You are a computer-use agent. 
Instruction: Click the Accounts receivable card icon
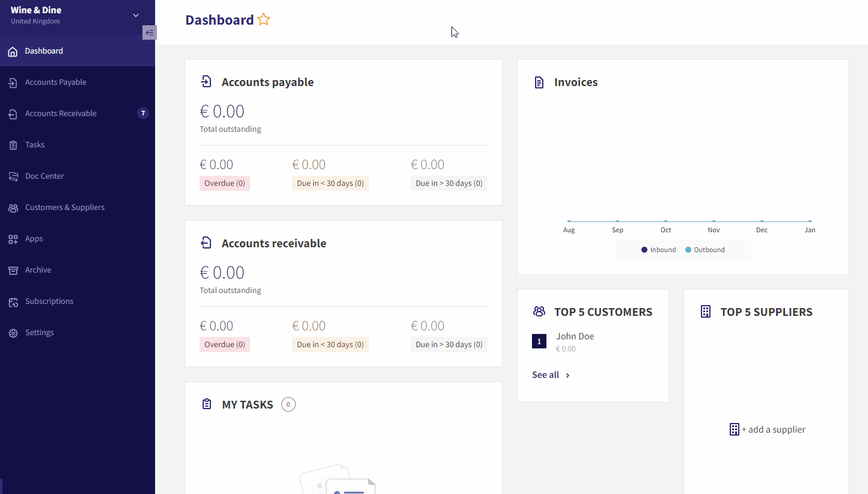click(x=206, y=243)
